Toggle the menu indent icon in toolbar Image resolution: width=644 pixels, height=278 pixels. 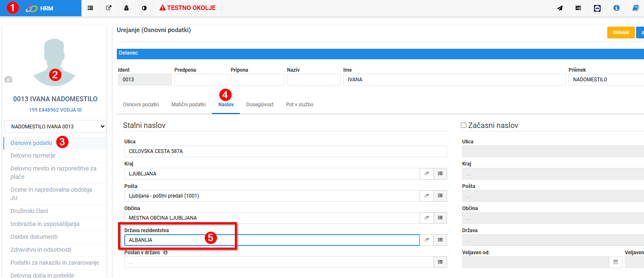tap(91, 8)
